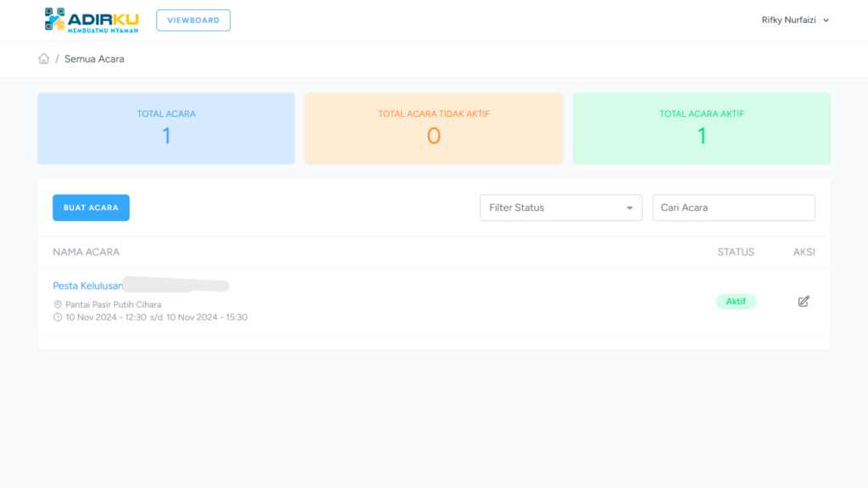Expand the Rifky Nurfaizi user menu
This screenshot has width=868, height=488.
point(795,20)
